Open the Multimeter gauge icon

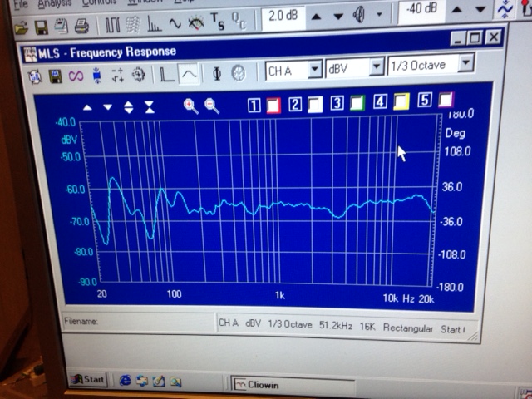(x=196, y=22)
